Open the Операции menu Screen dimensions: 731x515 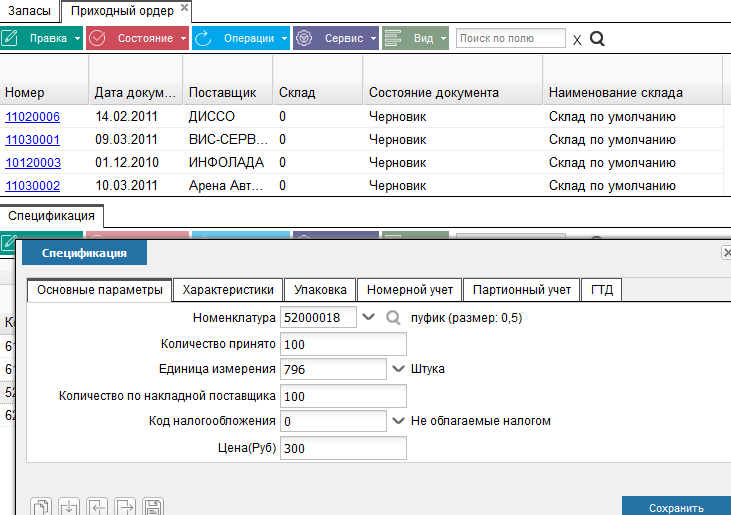pyautogui.click(x=241, y=38)
